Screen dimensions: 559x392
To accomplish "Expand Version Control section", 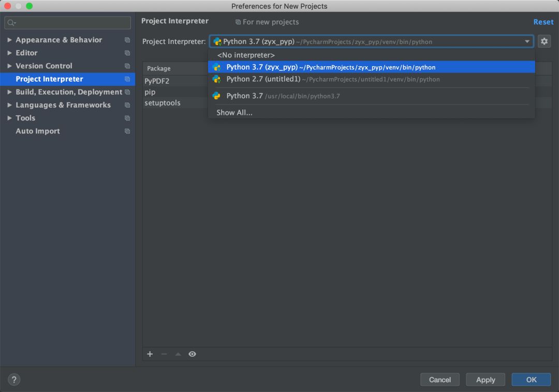I will tap(10, 66).
